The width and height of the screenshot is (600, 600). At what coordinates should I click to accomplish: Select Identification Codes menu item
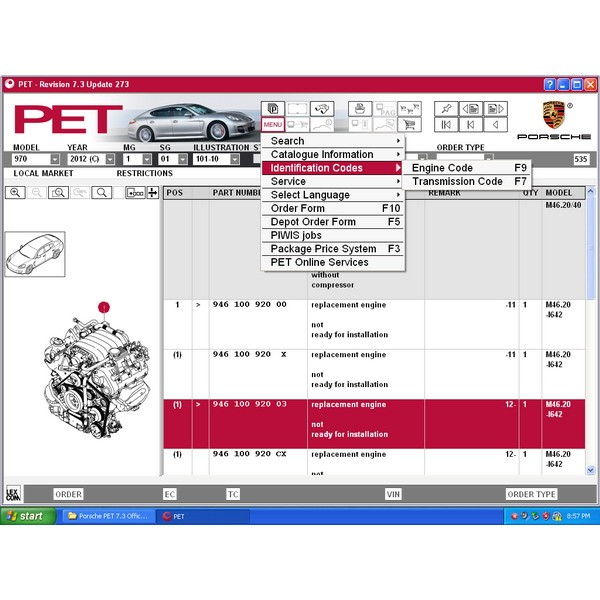[x=332, y=168]
